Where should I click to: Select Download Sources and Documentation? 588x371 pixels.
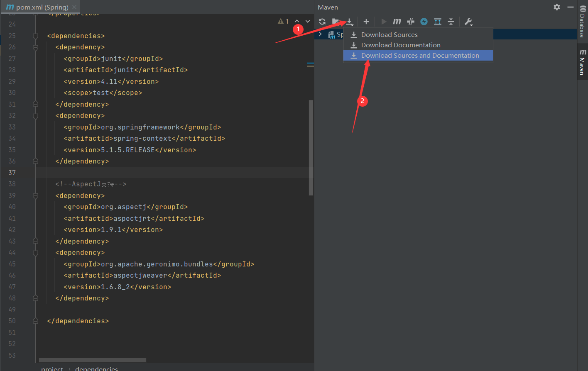(418, 55)
